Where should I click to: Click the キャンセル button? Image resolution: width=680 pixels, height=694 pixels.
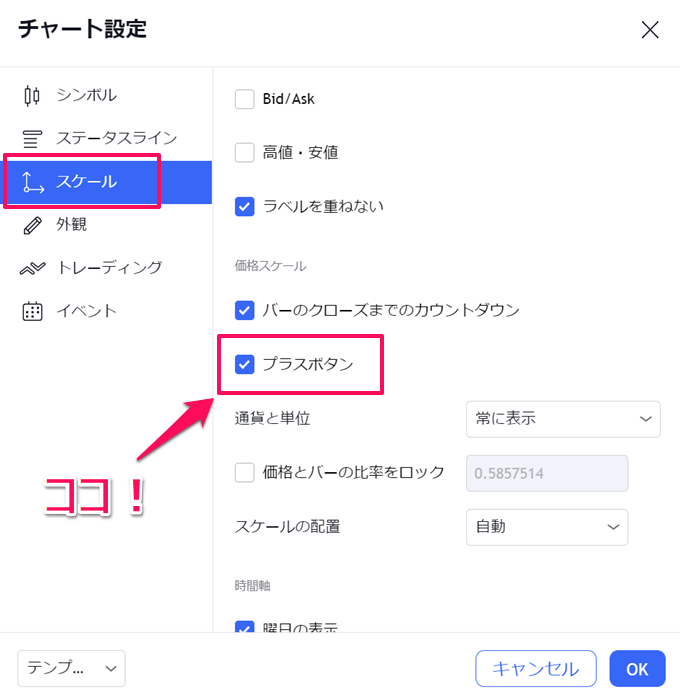click(536, 668)
